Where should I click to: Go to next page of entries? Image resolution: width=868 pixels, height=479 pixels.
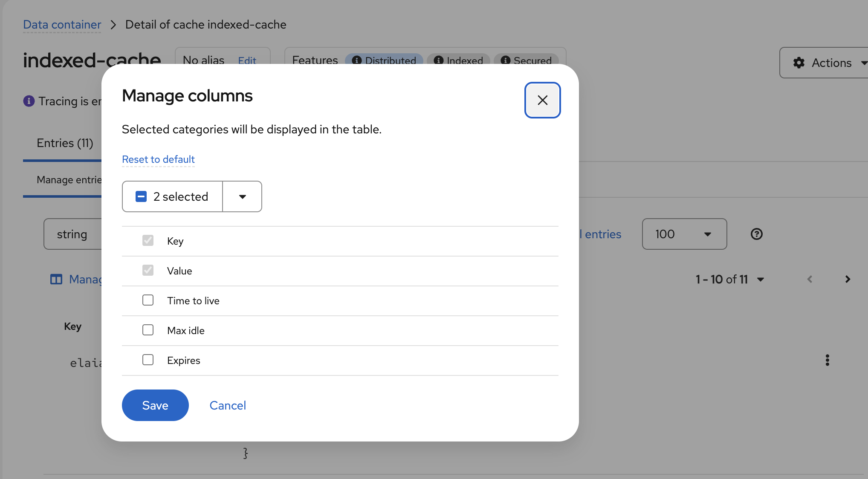[848, 279]
